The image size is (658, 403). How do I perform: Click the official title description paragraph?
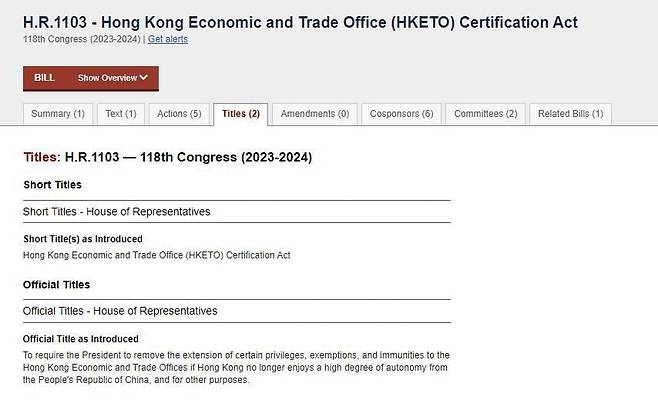[x=236, y=367]
